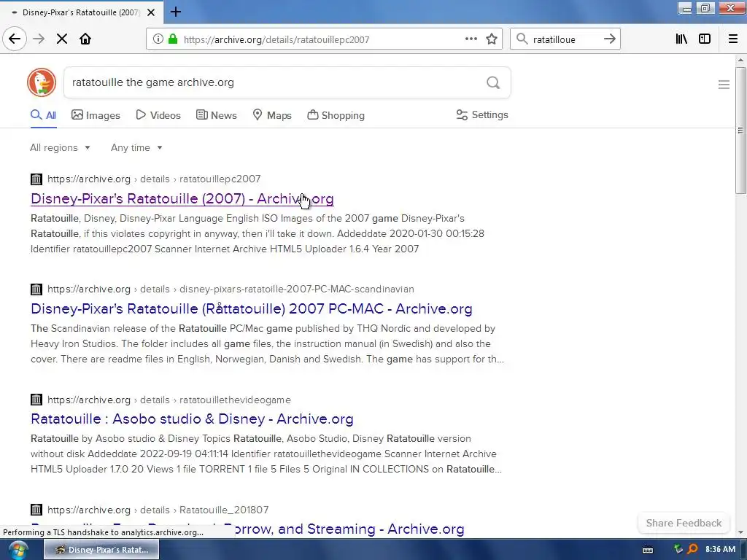
Task: Switch to the Images tab
Action: pos(96,115)
